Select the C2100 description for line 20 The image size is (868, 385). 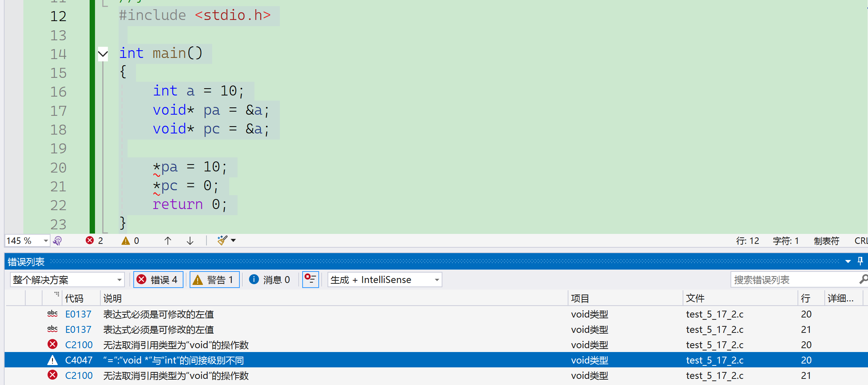pos(176,345)
